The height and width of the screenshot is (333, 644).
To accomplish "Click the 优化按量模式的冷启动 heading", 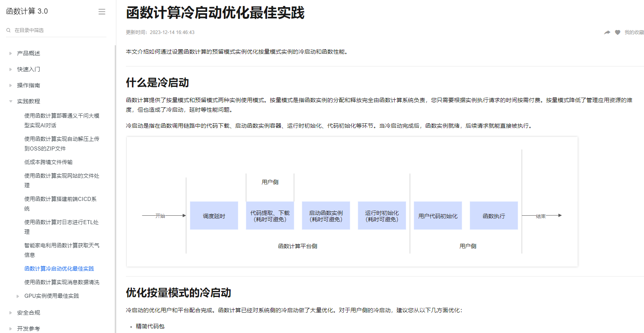I will point(179,293).
